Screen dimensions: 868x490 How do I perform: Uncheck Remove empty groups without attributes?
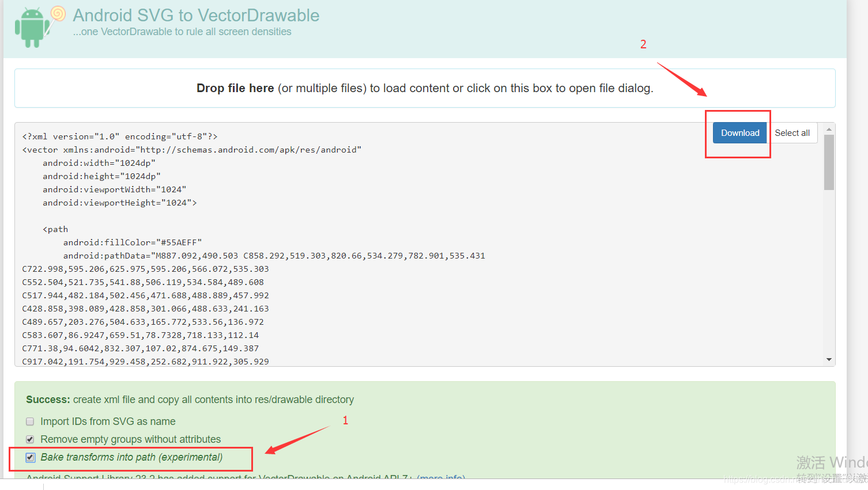click(x=30, y=439)
